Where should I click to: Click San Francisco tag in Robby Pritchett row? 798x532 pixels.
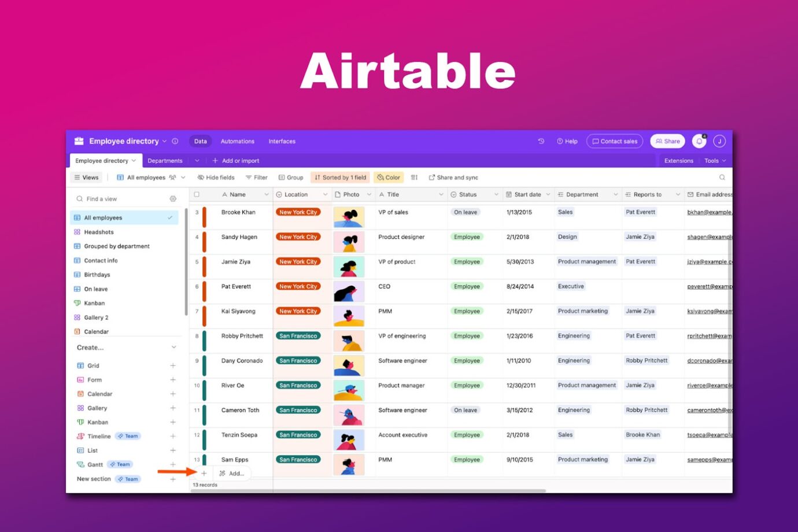tap(298, 336)
